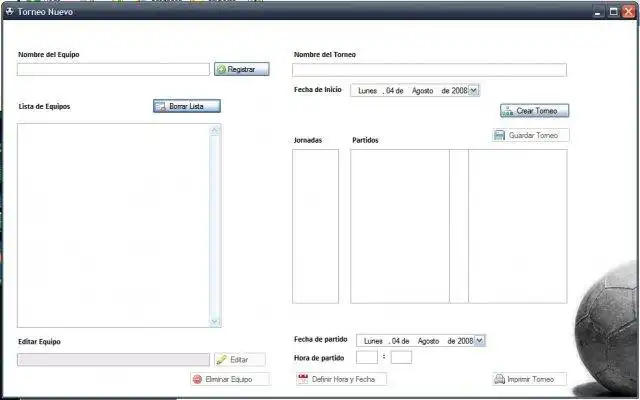
Task: Click the Editar pencil icon
Action: [222, 360]
